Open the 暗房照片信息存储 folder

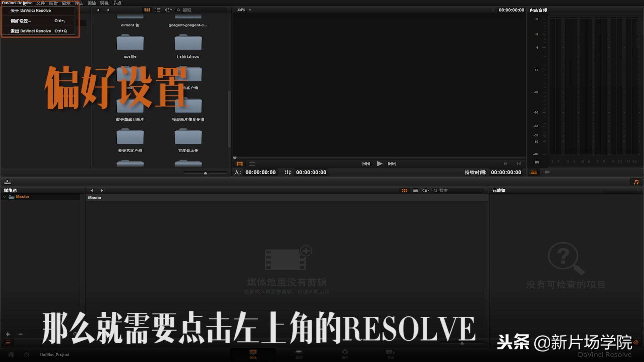click(x=188, y=109)
